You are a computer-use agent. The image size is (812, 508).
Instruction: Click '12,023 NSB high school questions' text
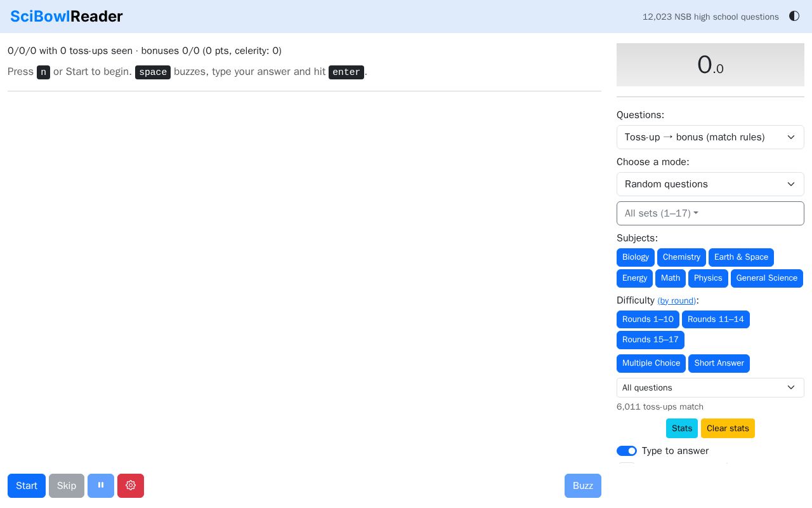click(x=710, y=17)
